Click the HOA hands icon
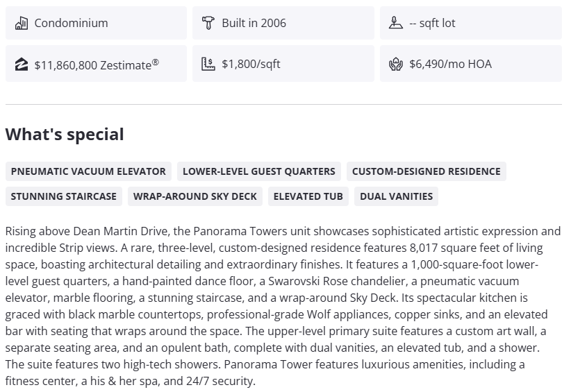The height and width of the screenshot is (392, 571). click(x=396, y=65)
